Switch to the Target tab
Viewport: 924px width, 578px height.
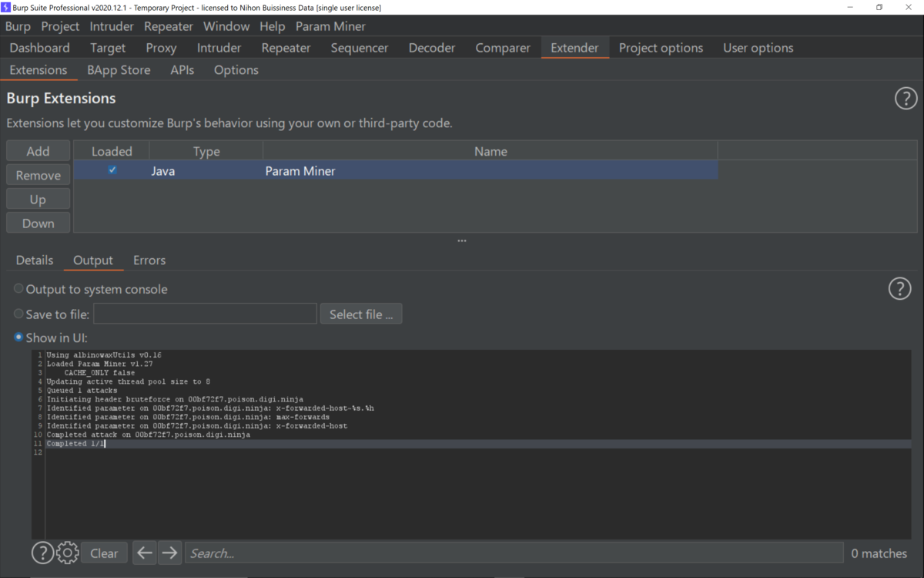coord(108,48)
